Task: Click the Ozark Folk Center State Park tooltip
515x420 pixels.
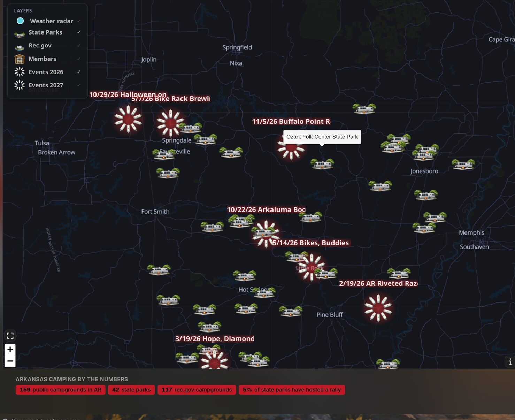Action: [x=322, y=137]
